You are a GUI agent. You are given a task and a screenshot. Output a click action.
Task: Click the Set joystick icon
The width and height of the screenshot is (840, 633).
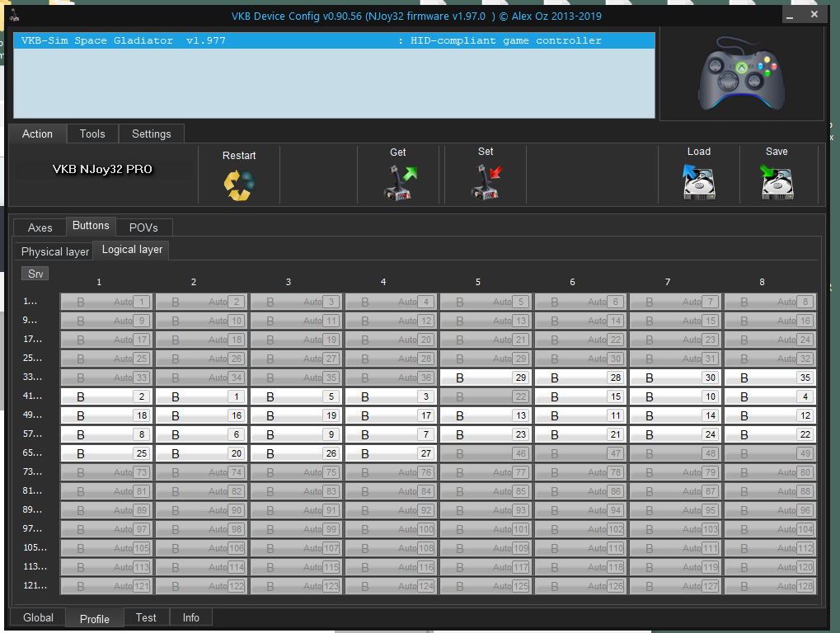pyautogui.click(x=486, y=182)
